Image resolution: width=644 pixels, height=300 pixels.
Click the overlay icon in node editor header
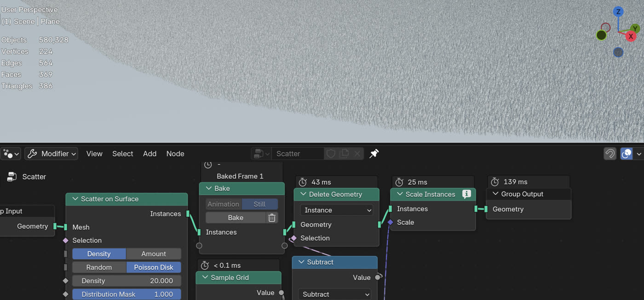click(626, 154)
